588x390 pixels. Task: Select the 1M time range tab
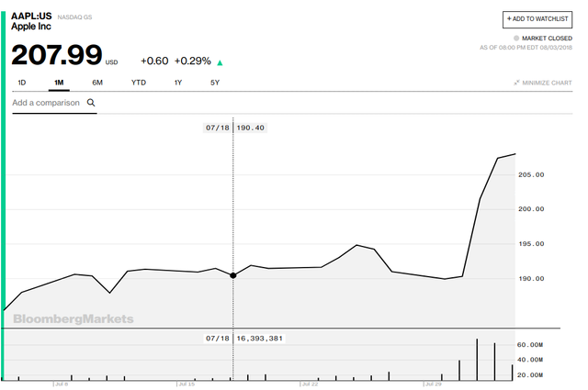point(59,83)
